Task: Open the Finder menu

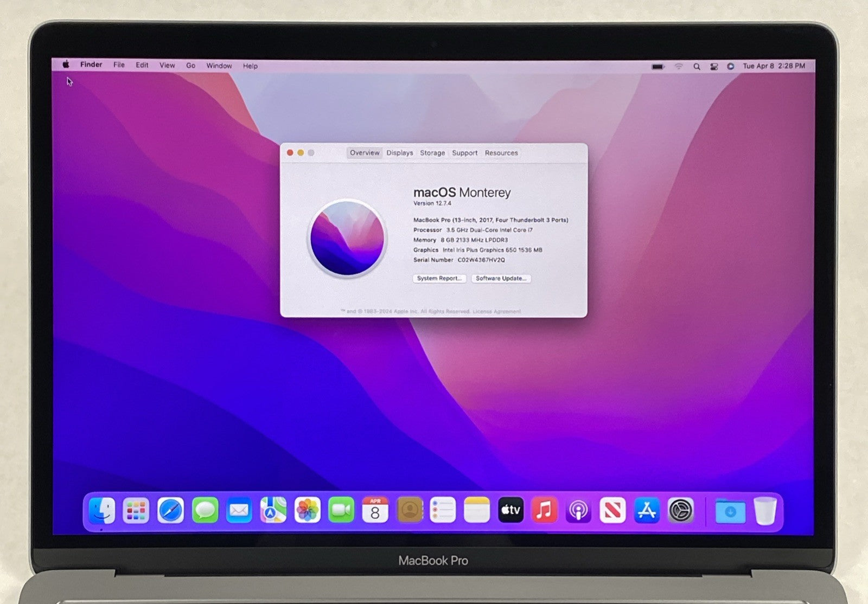Action: click(91, 65)
